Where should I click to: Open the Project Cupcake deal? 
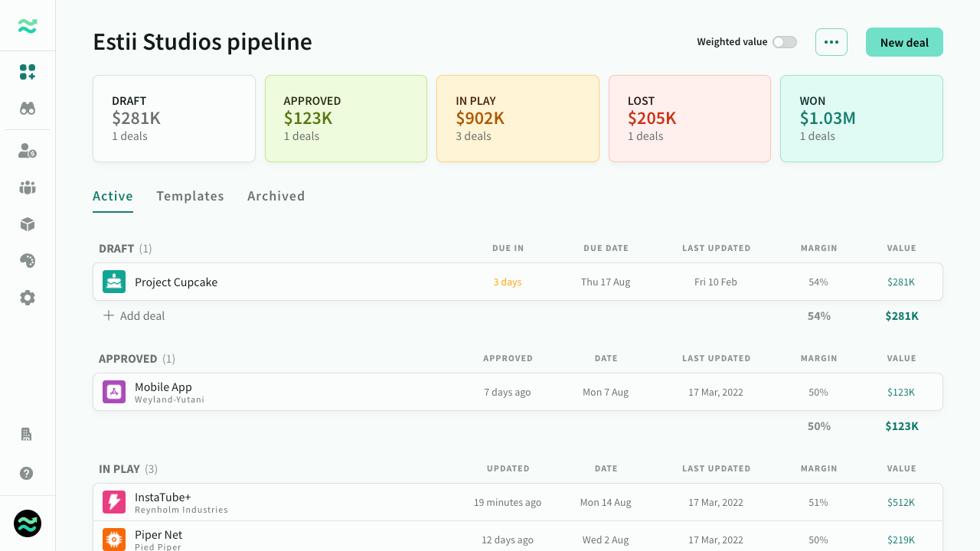click(x=176, y=282)
